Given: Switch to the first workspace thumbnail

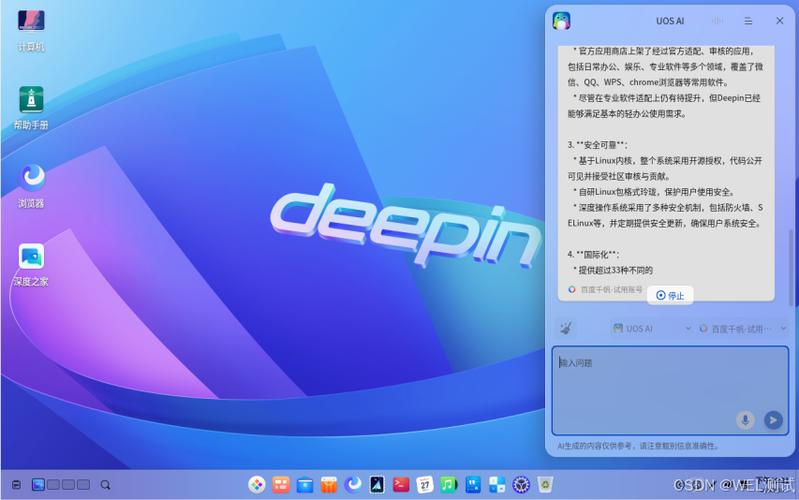Looking at the screenshot, I should pyautogui.click(x=38, y=484).
